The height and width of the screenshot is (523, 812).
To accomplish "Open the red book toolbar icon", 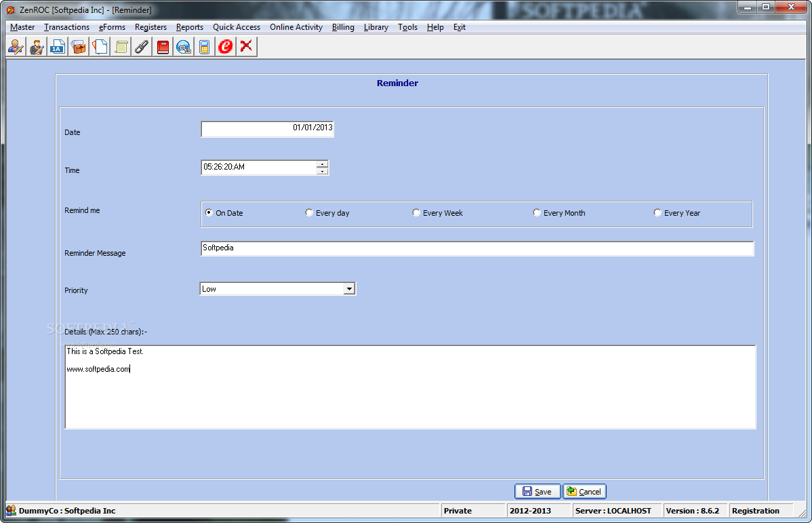I will [163, 47].
